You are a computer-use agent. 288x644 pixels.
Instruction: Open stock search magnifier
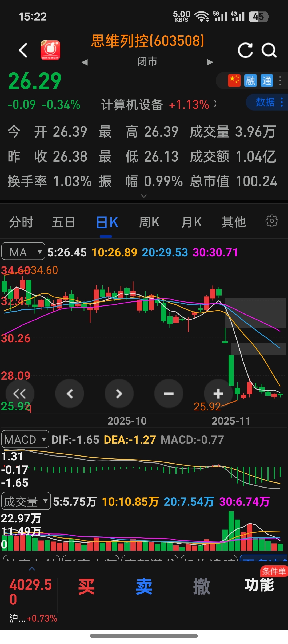(269, 50)
